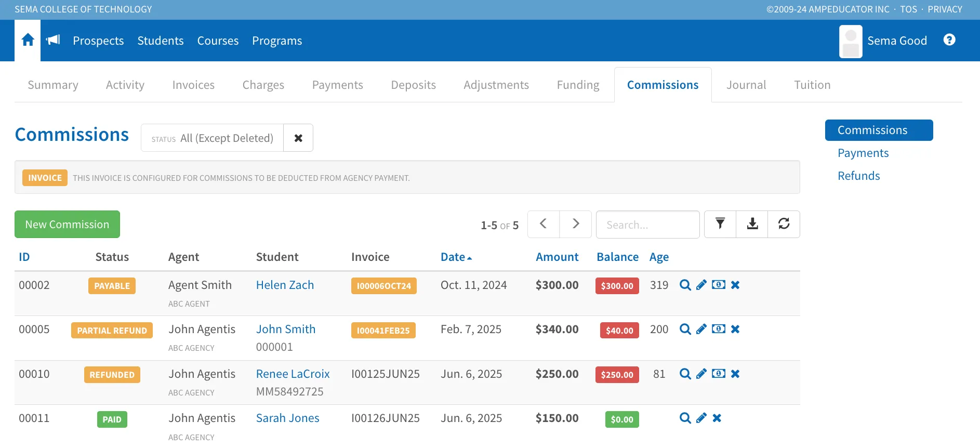This screenshot has width=980, height=448.
Task: Record payment for commission 00010
Action: [x=719, y=374]
